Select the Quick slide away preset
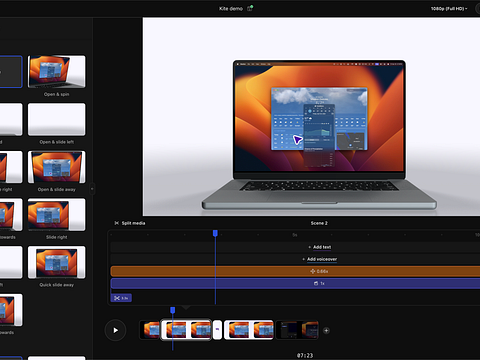 click(57, 262)
